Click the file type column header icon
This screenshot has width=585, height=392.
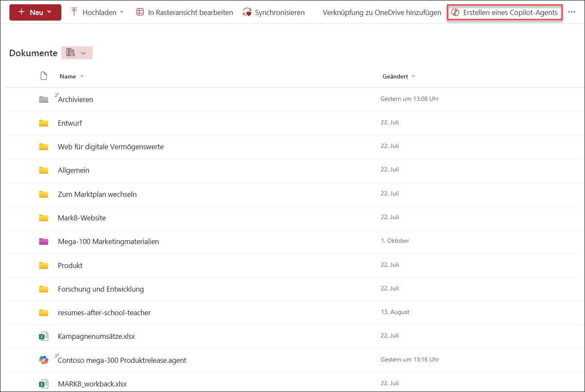43,76
